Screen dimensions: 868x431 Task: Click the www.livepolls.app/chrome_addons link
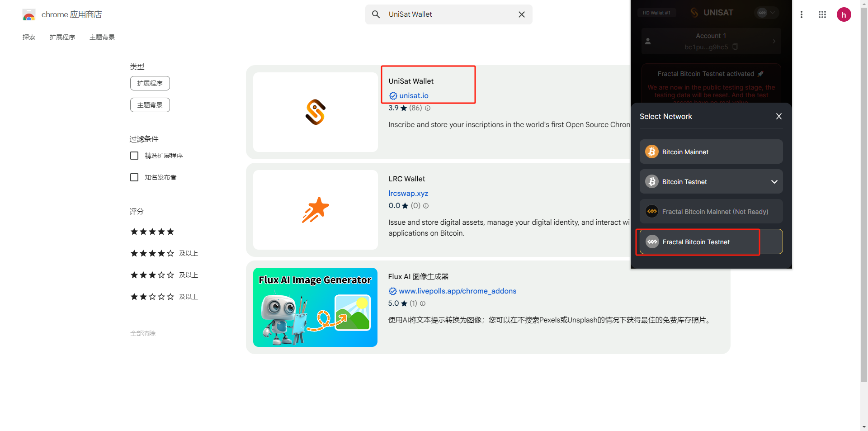coord(458,291)
